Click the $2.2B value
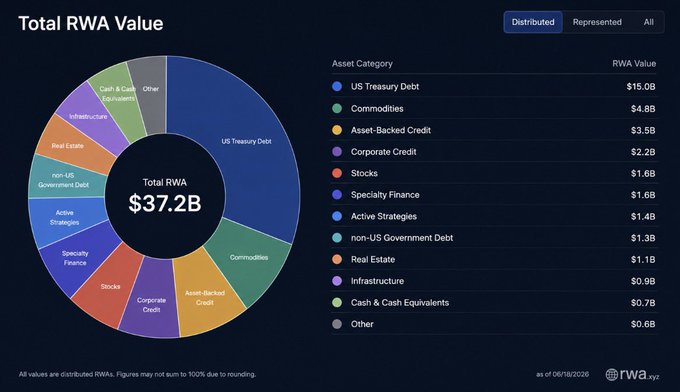The height and width of the screenshot is (392, 680). [x=643, y=152]
